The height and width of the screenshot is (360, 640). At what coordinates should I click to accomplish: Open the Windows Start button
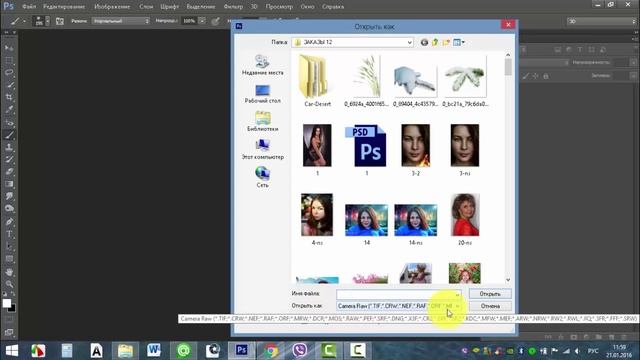[12, 351]
